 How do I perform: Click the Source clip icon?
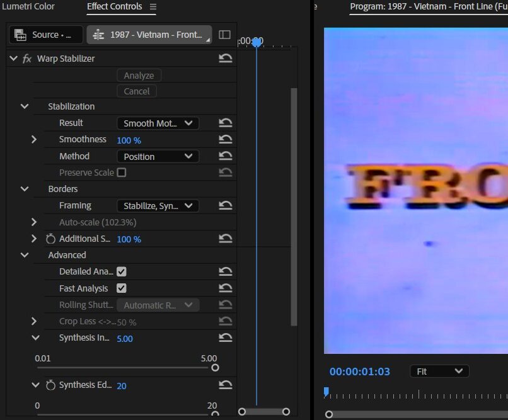tap(20, 35)
